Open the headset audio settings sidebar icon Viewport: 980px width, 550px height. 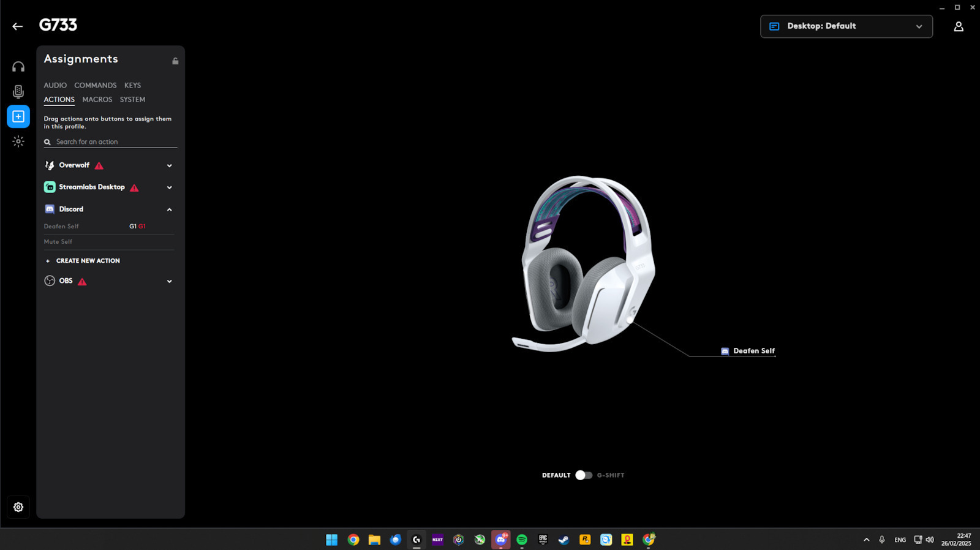[x=18, y=67]
